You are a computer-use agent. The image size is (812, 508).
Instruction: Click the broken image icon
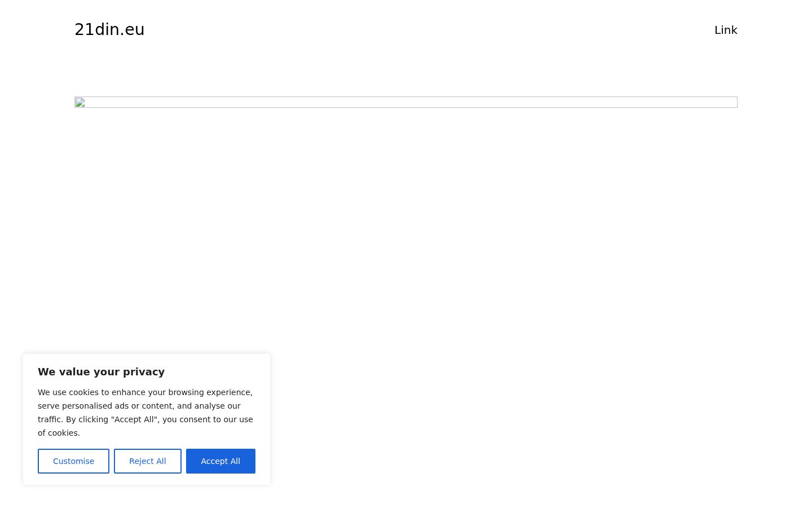click(x=80, y=102)
